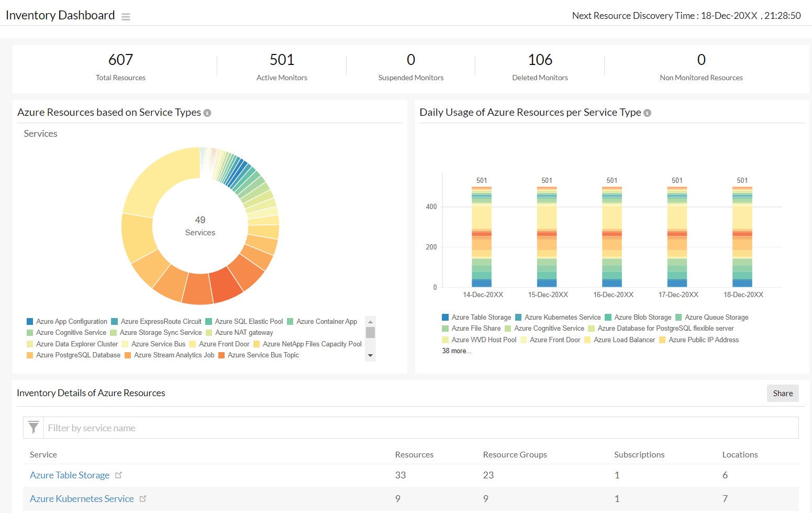Toggle Azure Container App legend entry
Viewport: 812px width, 513px height.
322,322
